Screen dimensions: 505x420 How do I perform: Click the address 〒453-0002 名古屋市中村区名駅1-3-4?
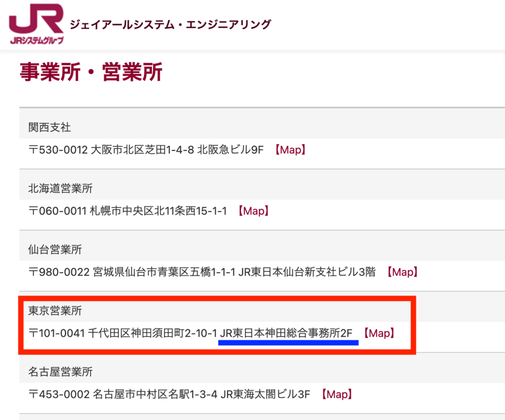[123, 394]
